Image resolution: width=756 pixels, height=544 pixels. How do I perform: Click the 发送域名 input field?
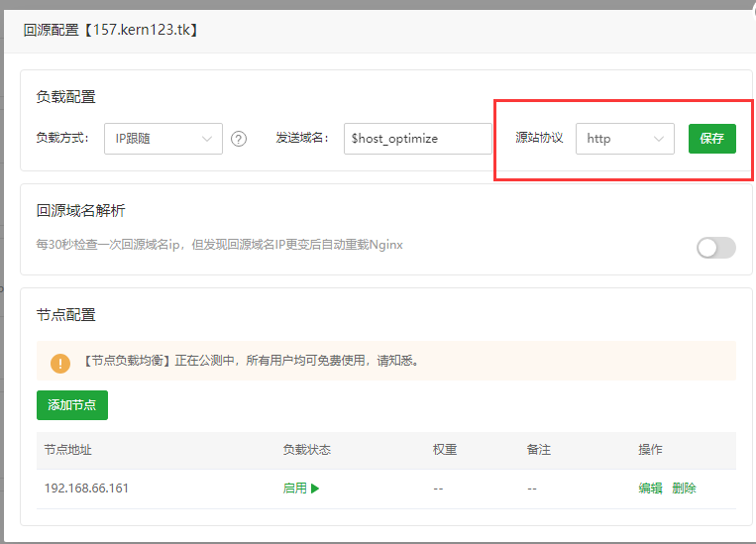[417, 139]
